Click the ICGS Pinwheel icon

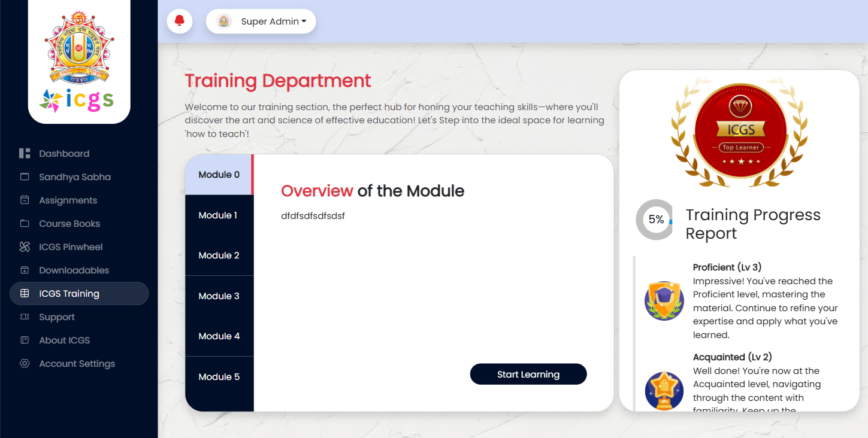tap(25, 247)
